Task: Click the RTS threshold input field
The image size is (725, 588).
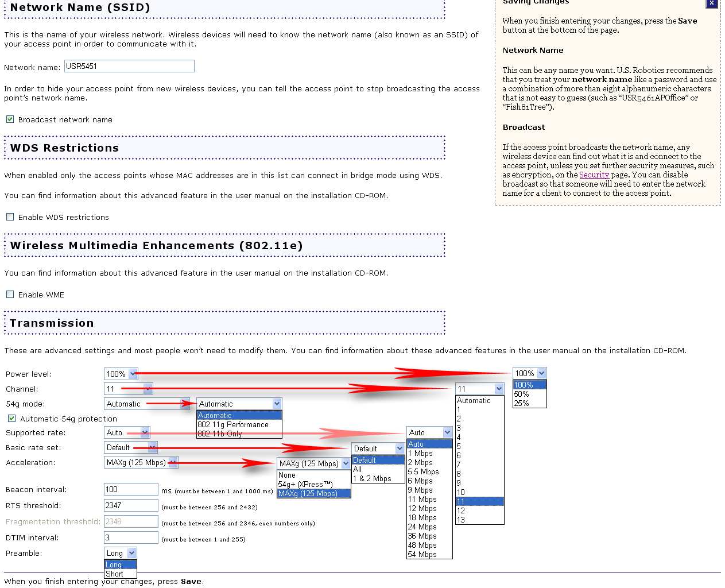Action: (x=131, y=505)
